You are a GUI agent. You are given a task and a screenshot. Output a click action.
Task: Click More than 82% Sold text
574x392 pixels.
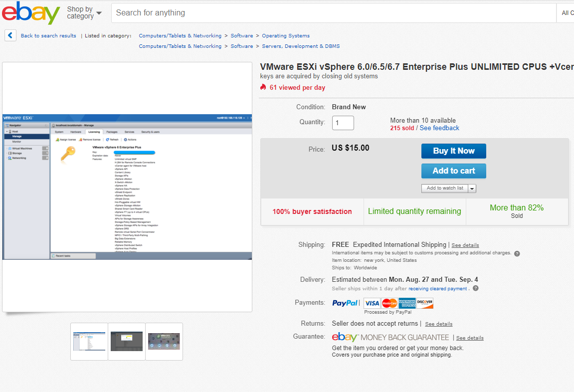coord(517,211)
